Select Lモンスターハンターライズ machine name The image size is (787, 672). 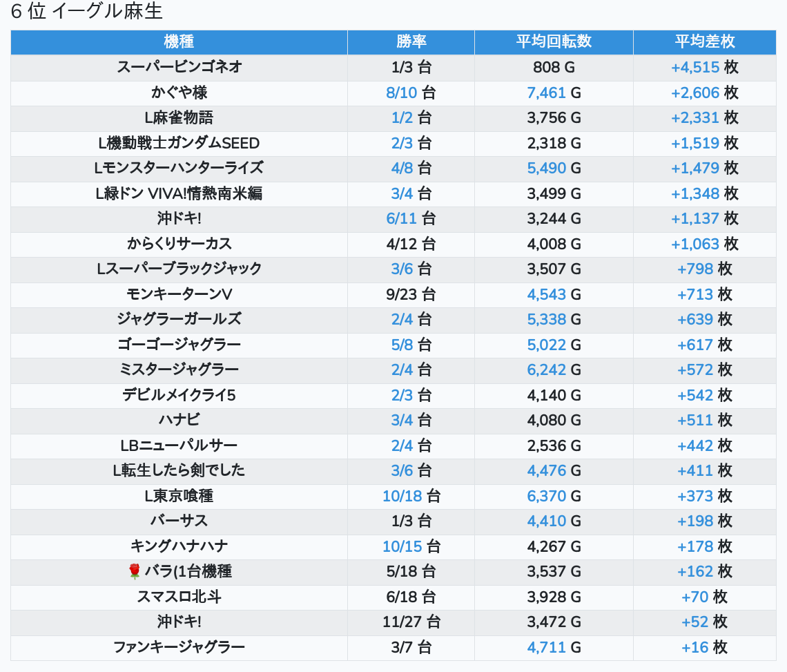click(179, 169)
